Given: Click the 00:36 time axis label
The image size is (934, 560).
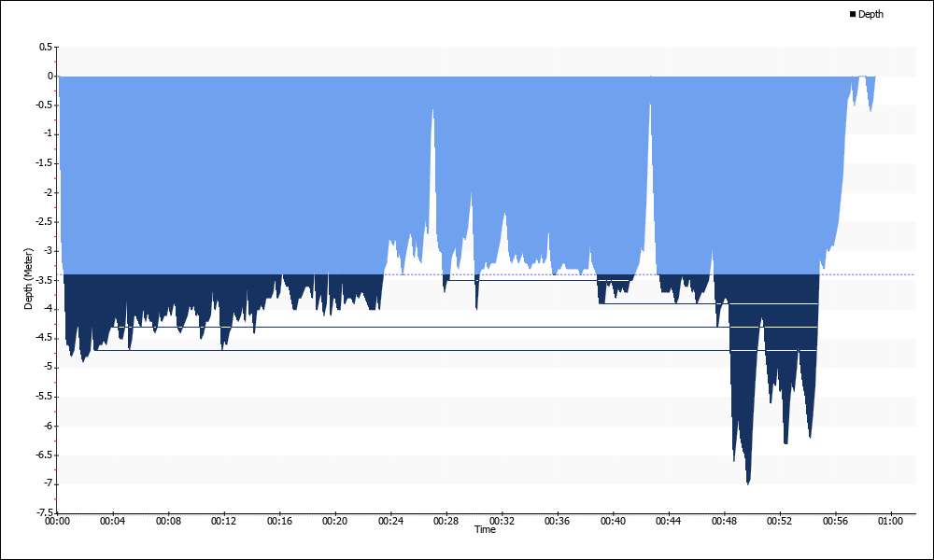Looking at the screenshot, I should tap(557, 521).
